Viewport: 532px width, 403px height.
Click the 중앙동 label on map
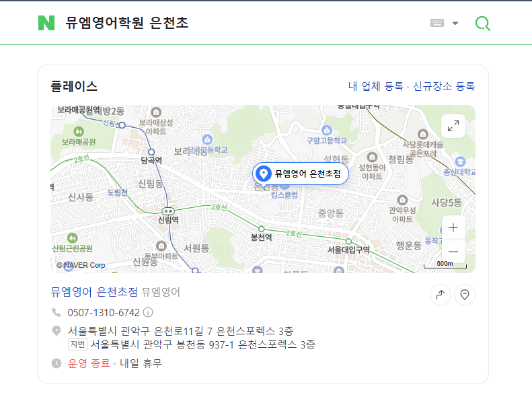pos(330,213)
